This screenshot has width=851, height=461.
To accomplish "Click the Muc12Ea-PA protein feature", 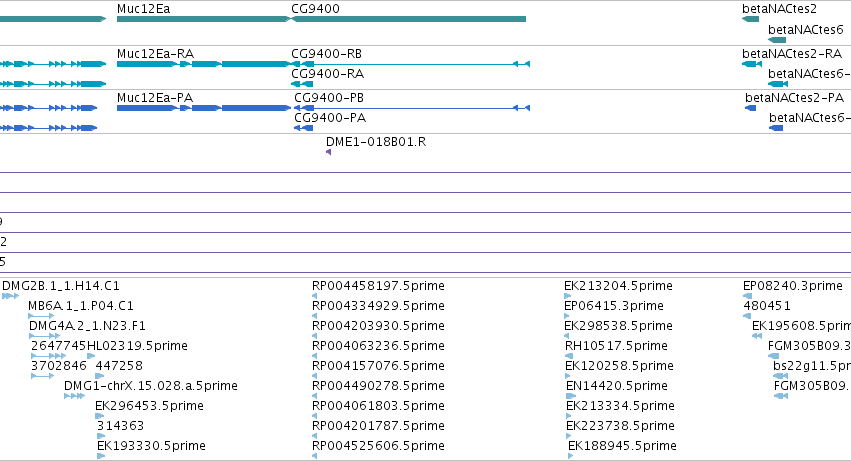I will pos(204,108).
